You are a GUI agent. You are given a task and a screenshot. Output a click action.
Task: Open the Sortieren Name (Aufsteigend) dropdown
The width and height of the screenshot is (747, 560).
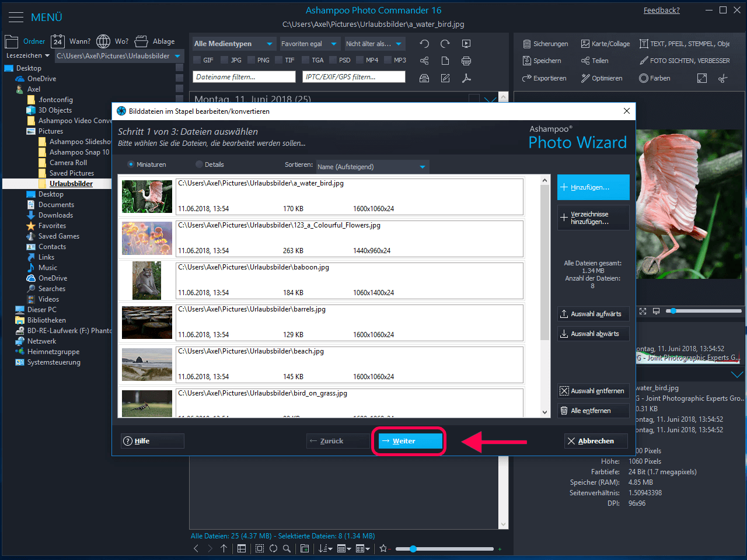click(372, 167)
